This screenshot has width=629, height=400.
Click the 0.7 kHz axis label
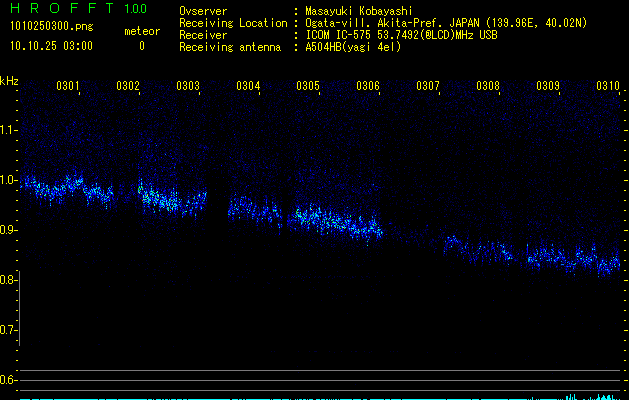click(x=8, y=330)
